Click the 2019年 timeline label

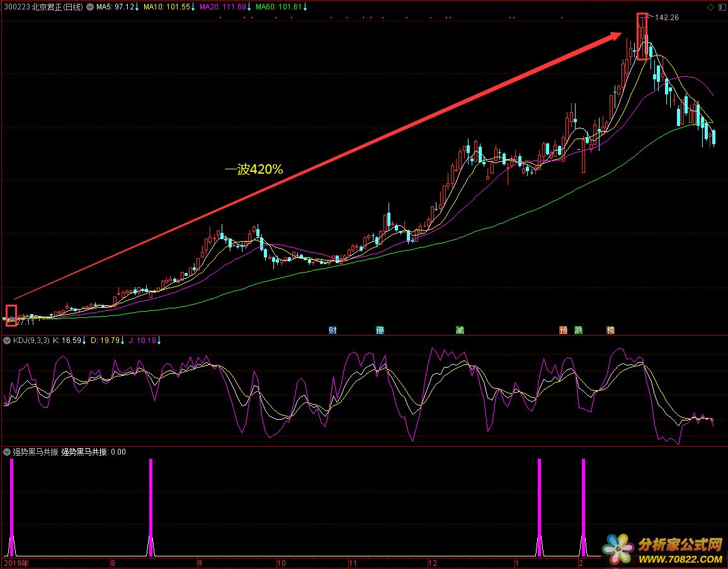pos(16,562)
